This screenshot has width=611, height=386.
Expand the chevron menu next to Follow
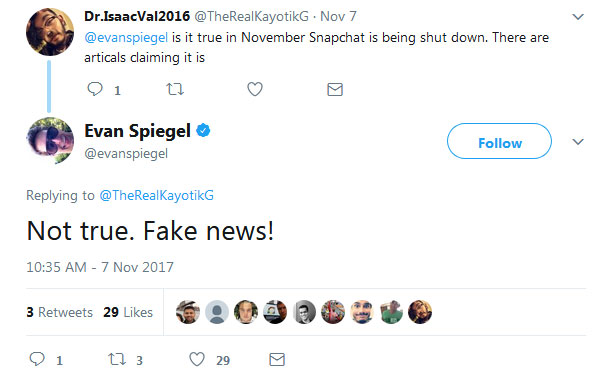(578, 142)
